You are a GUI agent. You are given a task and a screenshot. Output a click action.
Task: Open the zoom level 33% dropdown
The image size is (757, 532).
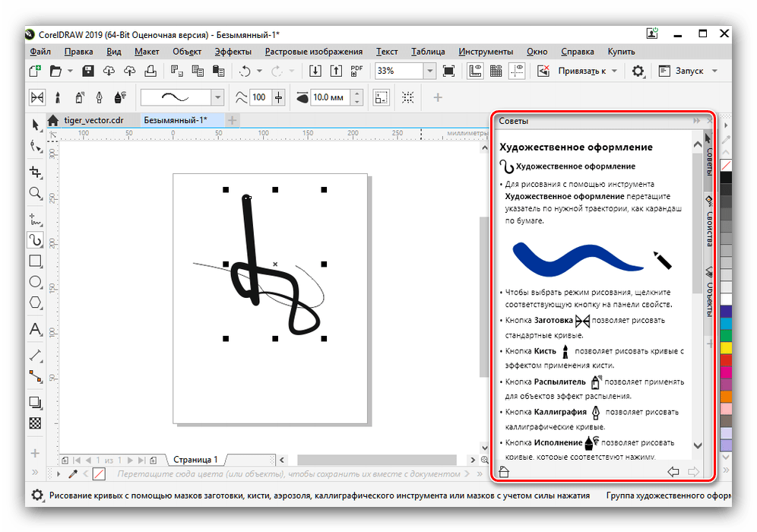point(429,71)
